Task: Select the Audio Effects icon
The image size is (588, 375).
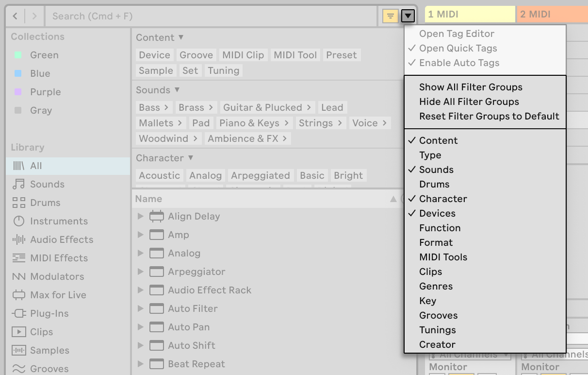Action: [60, 239]
